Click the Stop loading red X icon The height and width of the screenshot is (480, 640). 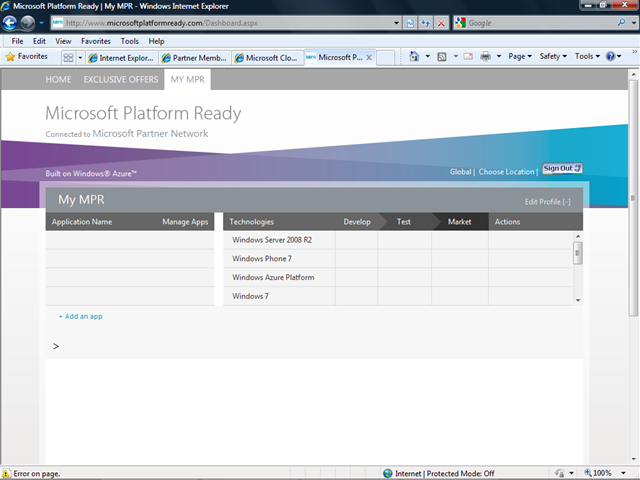(441, 22)
